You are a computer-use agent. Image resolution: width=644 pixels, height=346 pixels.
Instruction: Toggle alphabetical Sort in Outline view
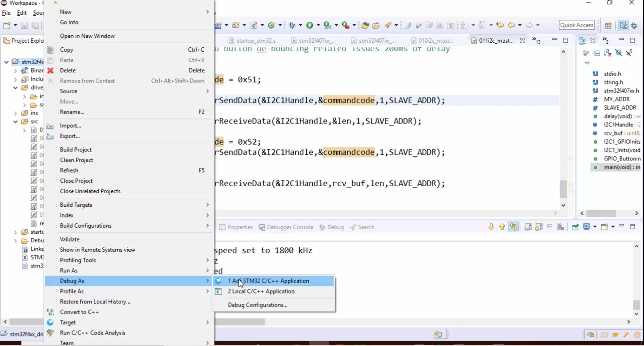[607, 53]
